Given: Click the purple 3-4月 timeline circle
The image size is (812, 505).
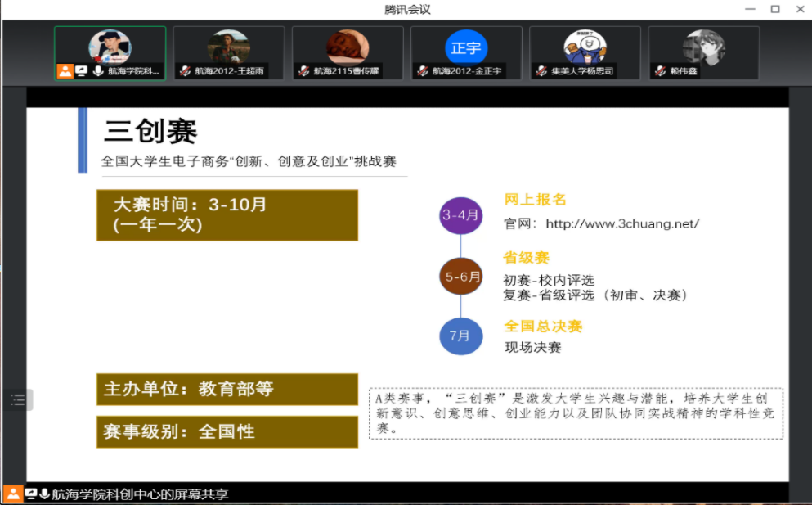Looking at the screenshot, I should click(461, 216).
